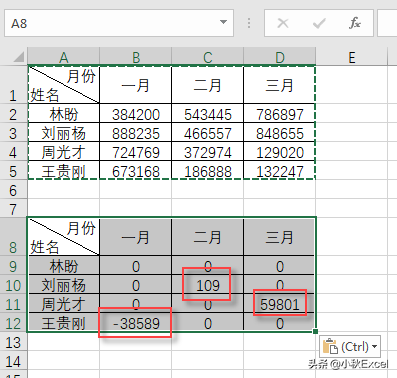Select row 9 header
397x378 pixels.
click(13, 265)
